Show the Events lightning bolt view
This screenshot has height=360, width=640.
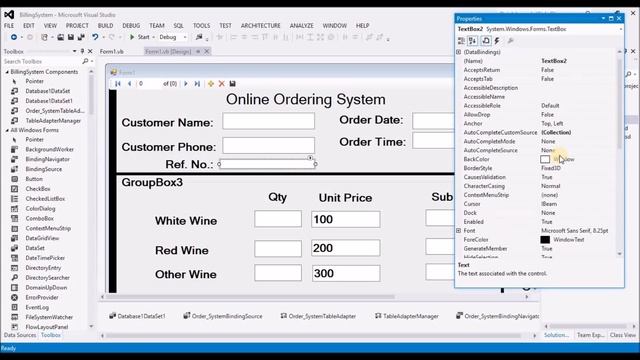[x=497, y=41]
